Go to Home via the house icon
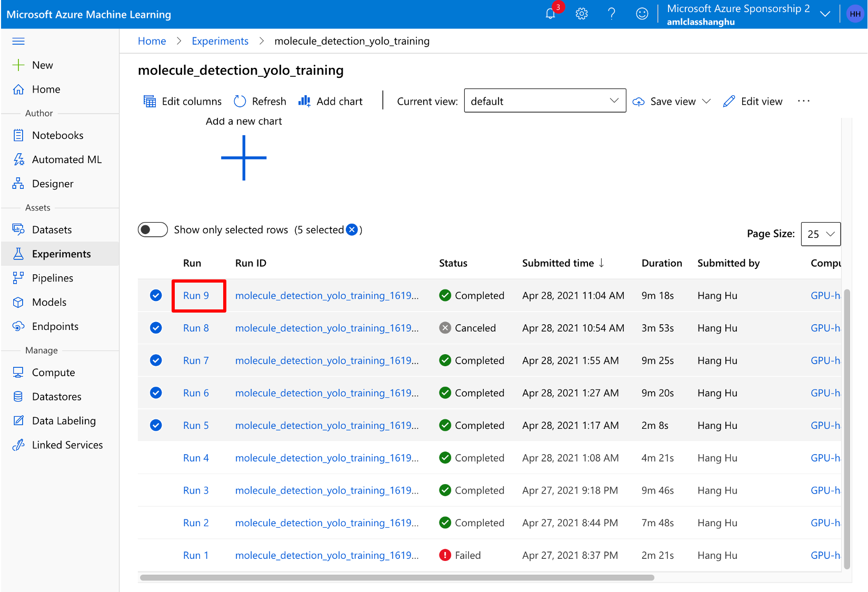The height and width of the screenshot is (592, 868). tap(18, 89)
